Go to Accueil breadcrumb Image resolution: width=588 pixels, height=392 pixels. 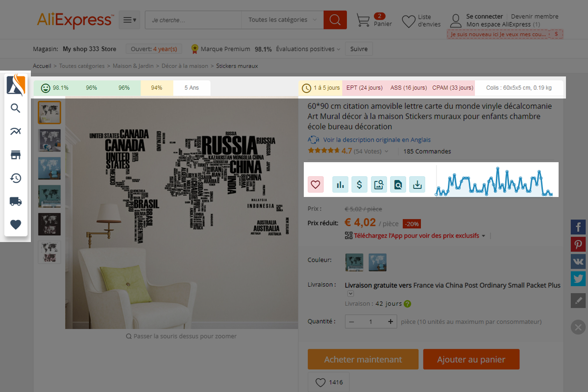click(x=42, y=66)
